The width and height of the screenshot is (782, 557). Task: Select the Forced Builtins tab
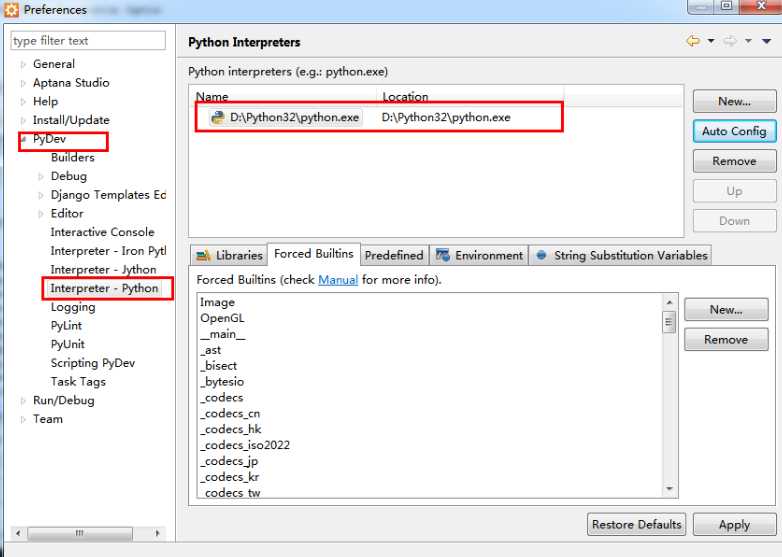[314, 254]
